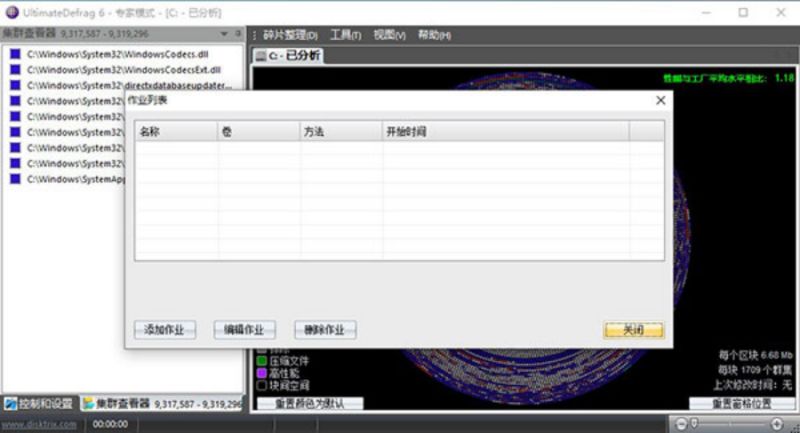Click the purple 高性能 color swatch
Screen dimensions: 800x433
[262, 373]
